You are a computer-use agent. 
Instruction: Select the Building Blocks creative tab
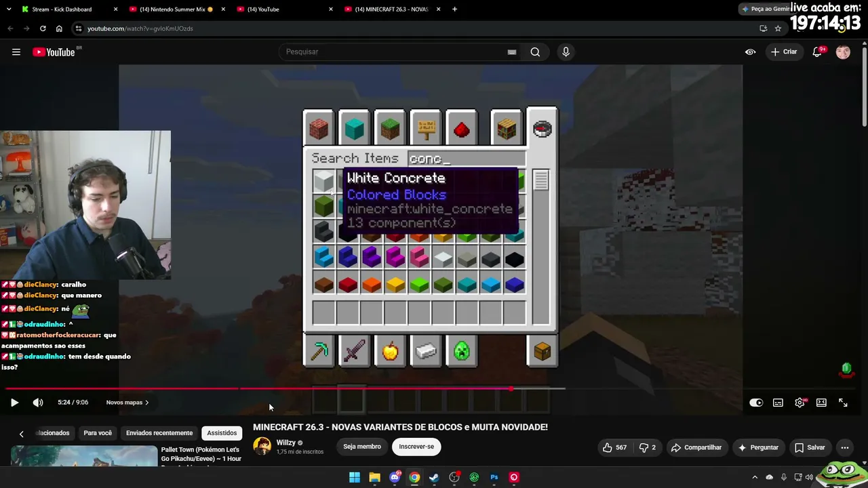(x=319, y=128)
